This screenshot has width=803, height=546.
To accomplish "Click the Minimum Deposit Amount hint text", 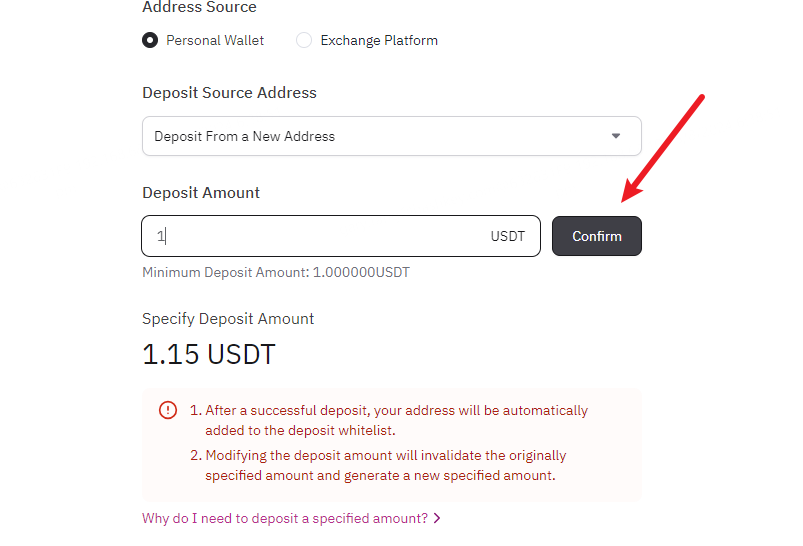I will click(276, 272).
